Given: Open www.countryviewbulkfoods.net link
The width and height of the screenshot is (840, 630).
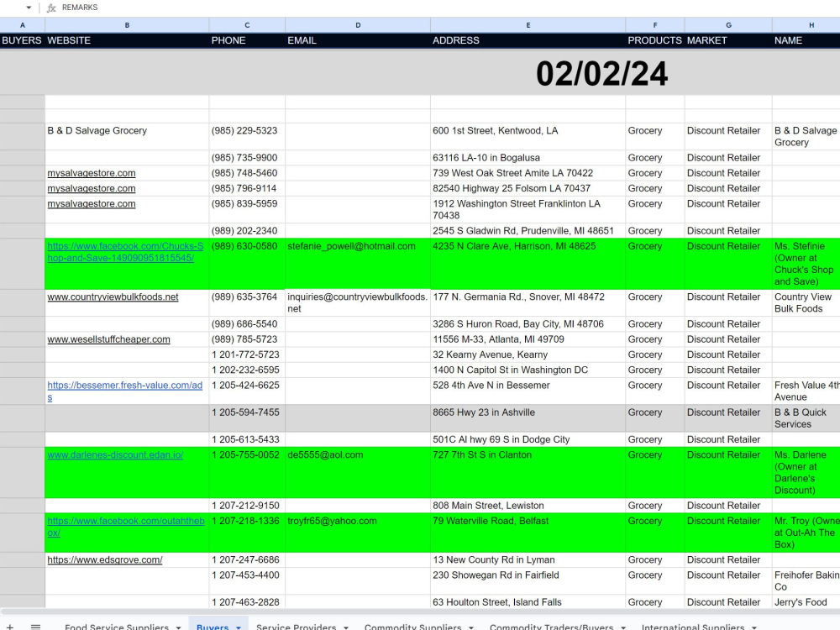Looking at the screenshot, I should (x=113, y=297).
